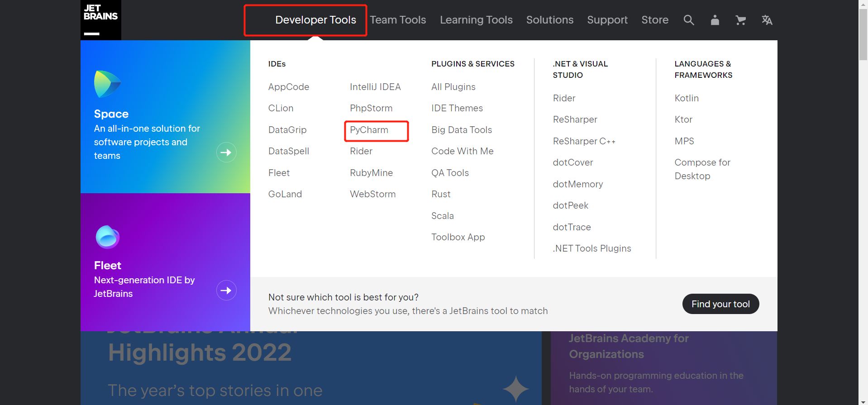Viewport: 868px width, 405px height.
Task: Open the RubyMine link
Action: pos(371,173)
